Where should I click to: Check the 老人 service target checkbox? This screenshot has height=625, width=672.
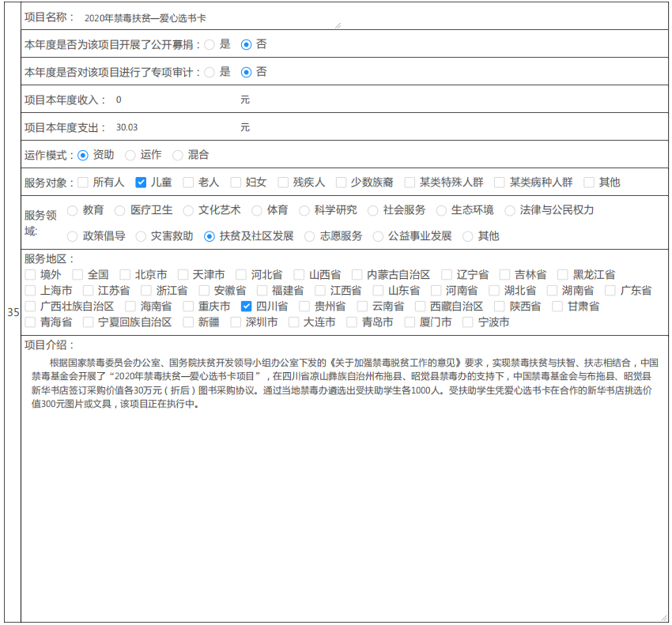[x=188, y=183]
